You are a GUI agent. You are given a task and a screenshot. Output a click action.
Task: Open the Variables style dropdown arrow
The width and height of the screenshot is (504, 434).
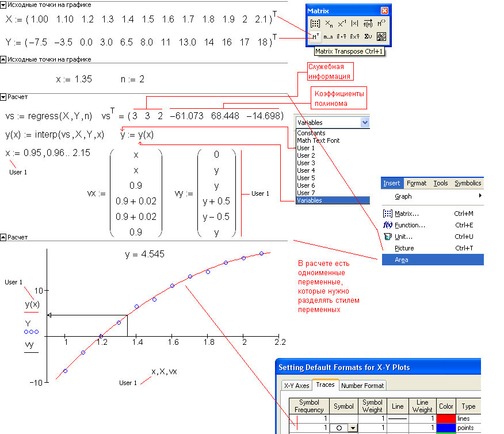coord(365,123)
